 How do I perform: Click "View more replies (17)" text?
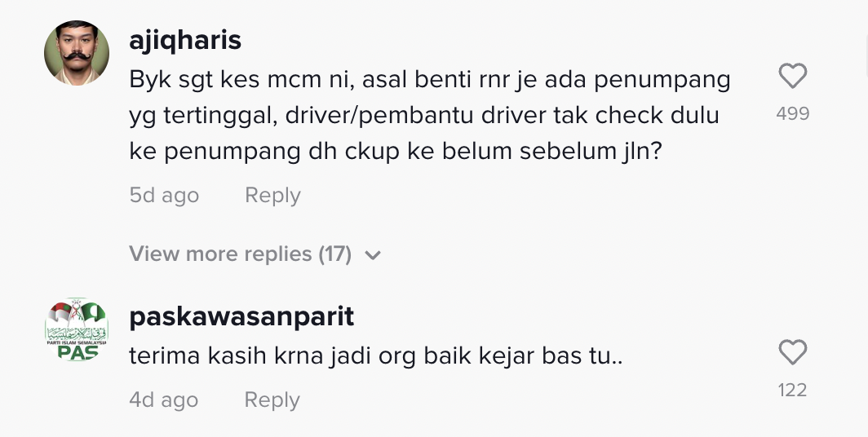click(240, 254)
